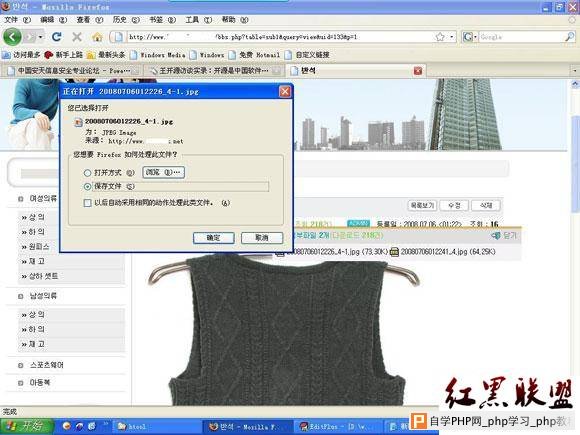Select the 保存文件 radio option
This screenshot has width=580, height=435.
(87, 187)
